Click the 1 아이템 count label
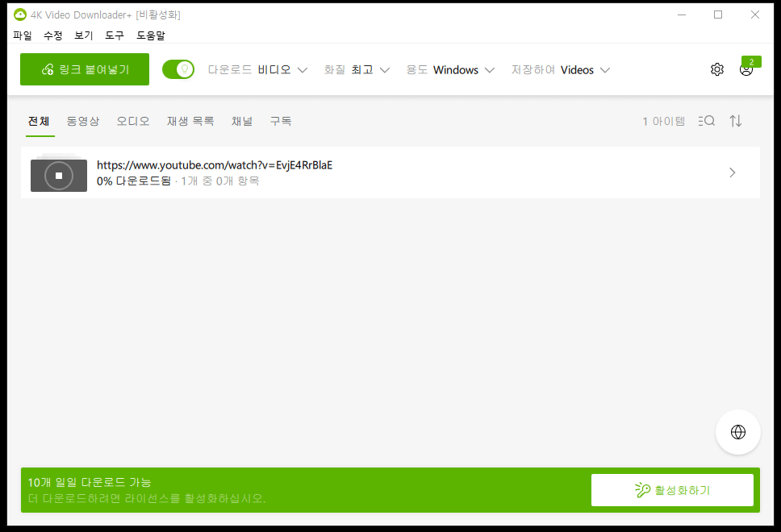 [x=663, y=121]
